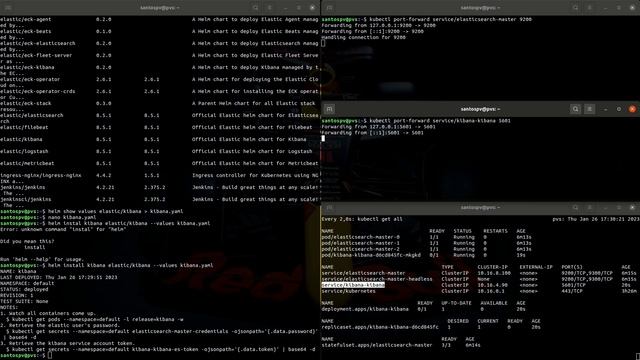Open the title dropdown of the left helm terminal
Viewport: 640px width, 360px height.
pos(160,7)
